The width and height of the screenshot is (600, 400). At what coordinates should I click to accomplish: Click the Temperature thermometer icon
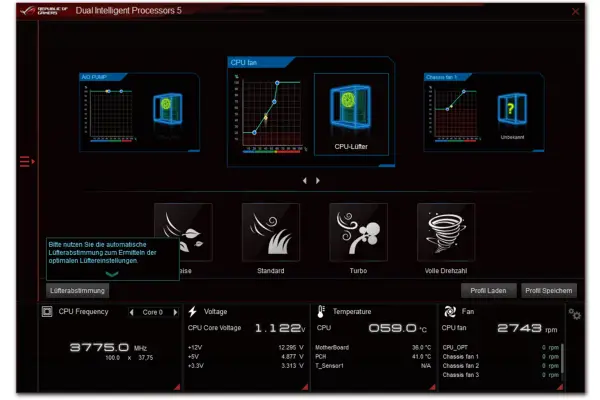[x=321, y=312]
